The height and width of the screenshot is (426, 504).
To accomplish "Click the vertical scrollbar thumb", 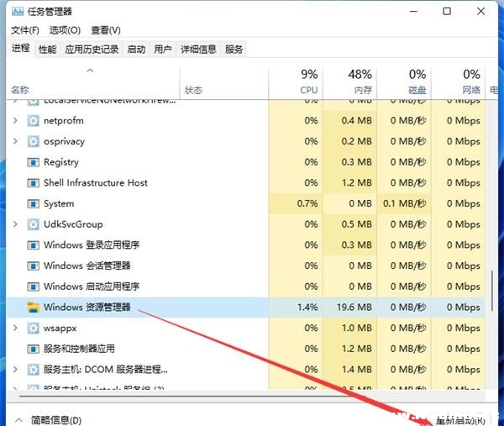I will (x=491, y=291).
